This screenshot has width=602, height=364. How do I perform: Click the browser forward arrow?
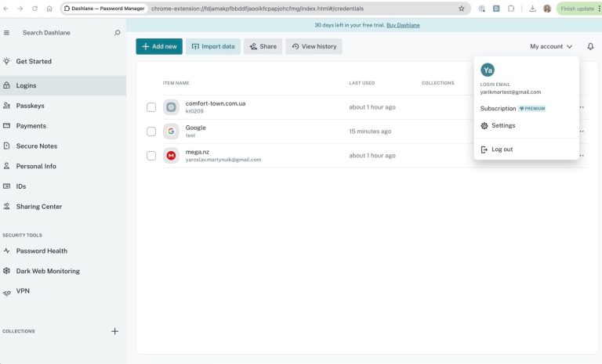(20, 9)
